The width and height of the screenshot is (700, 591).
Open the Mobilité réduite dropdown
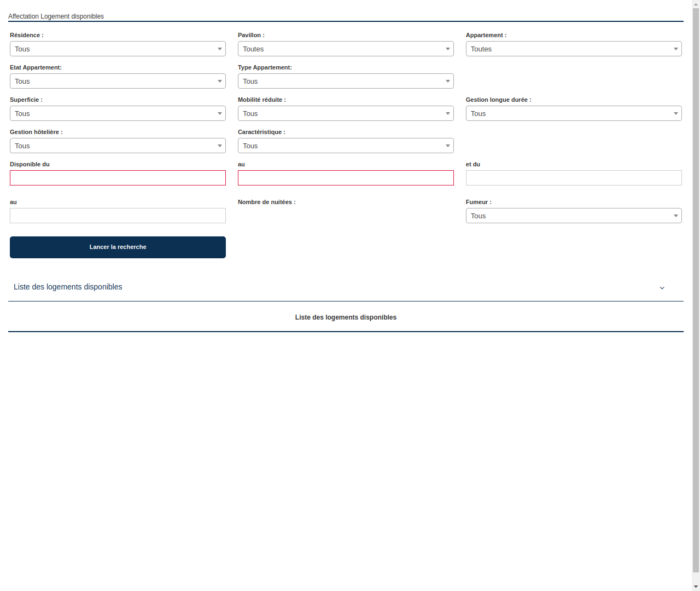click(346, 113)
